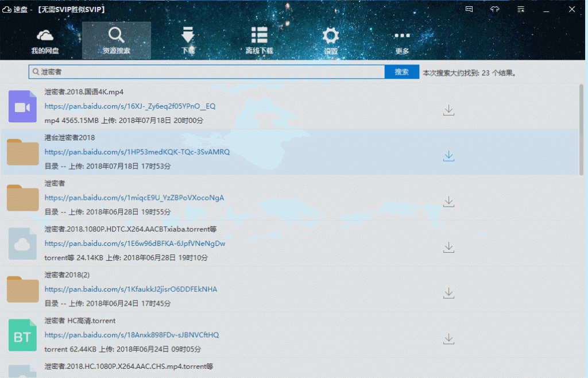Click the upload date 2018年06月28日 19时55分
The height and width of the screenshot is (378, 588).
pyautogui.click(x=128, y=212)
